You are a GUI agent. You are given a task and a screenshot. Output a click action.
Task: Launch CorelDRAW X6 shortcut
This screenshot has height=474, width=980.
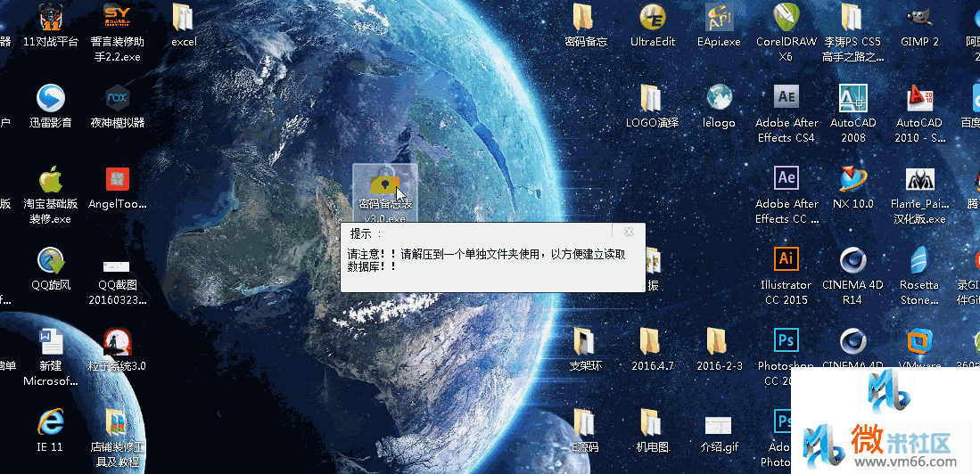[786, 32]
